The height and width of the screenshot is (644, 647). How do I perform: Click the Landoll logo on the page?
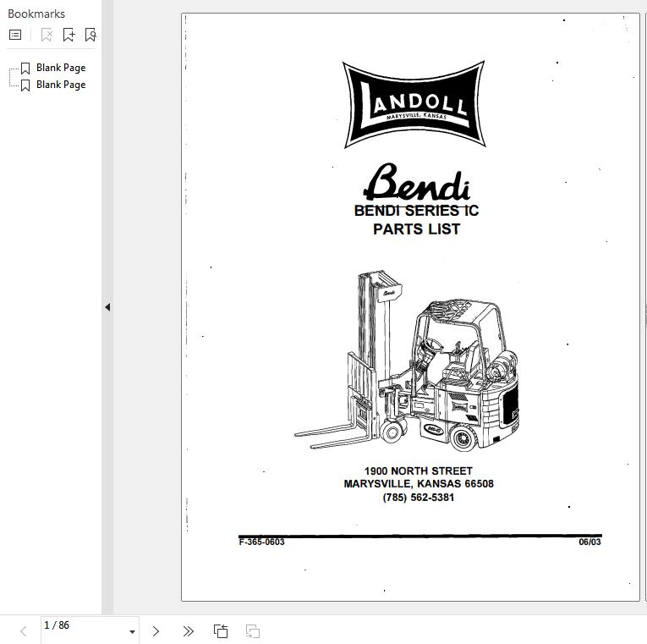(x=414, y=104)
